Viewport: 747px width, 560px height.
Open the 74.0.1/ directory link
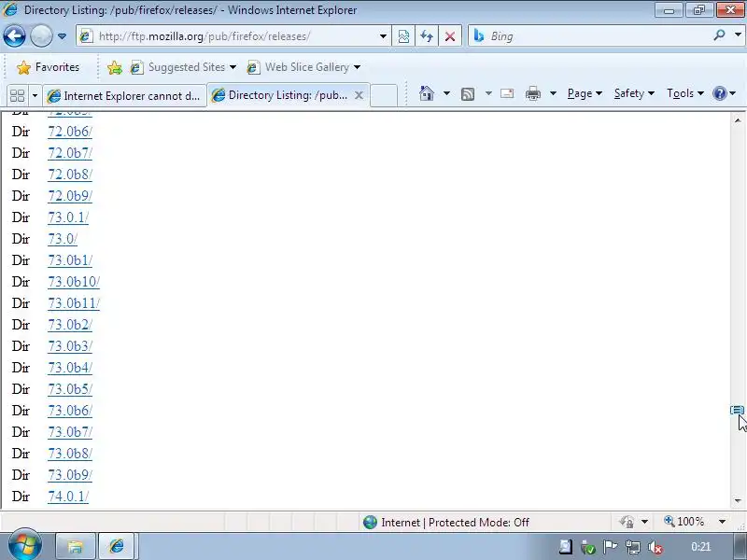pos(68,497)
